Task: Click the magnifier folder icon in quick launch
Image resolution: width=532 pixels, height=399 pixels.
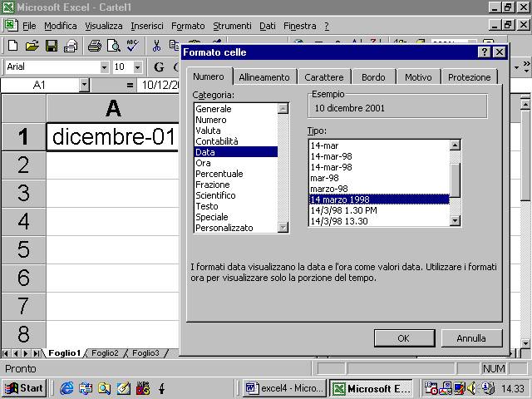Action: 104,388
